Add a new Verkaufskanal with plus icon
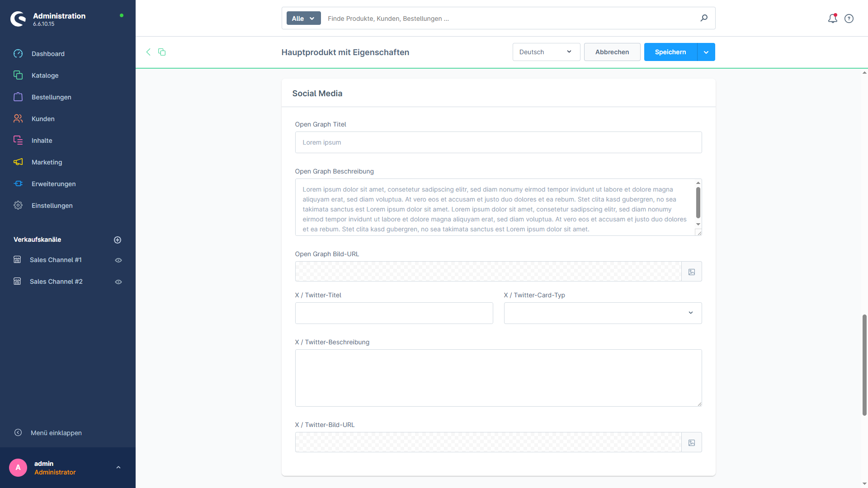Image resolution: width=868 pixels, height=488 pixels. (118, 240)
